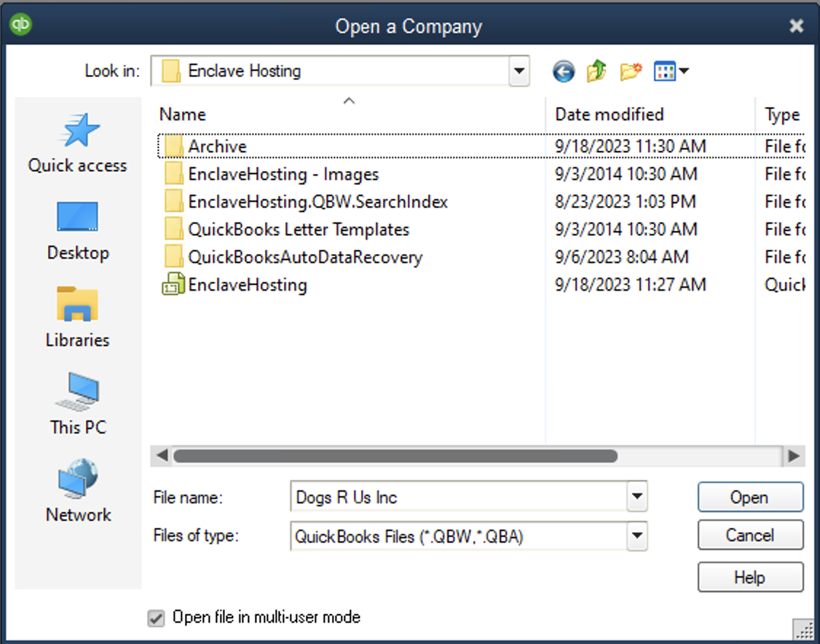Click date 8/23/2023 1:03 PM
Viewport: 820px width, 644px height.
pyautogui.click(x=626, y=202)
